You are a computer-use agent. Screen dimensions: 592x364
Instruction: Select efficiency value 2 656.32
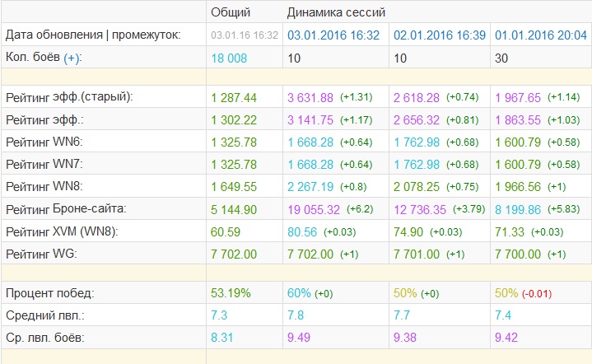417,120
